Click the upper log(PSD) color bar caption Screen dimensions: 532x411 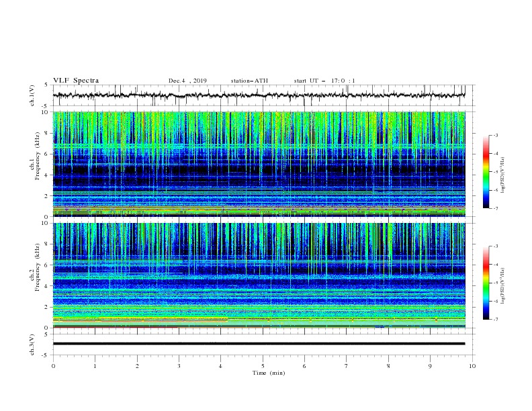[x=503, y=175]
